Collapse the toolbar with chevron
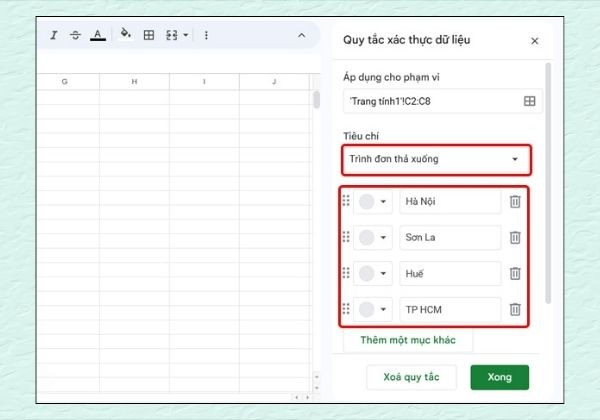Viewport: 600px width, 420px height. pyautogui.click(x=302, y=36)
